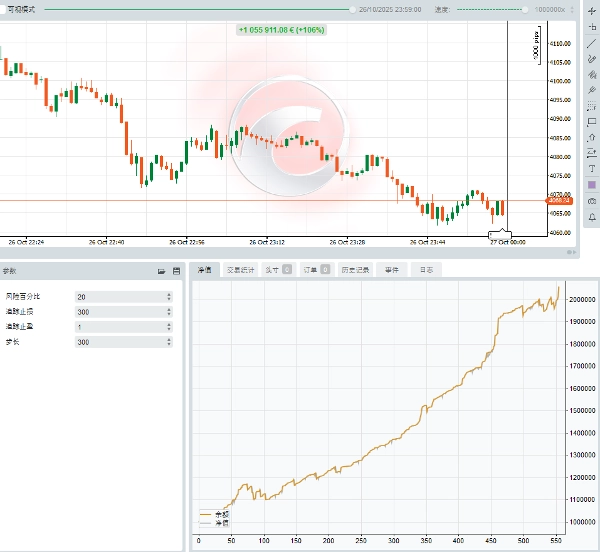
Task: Open the 订单 orders tab
Action: tap(317, 270)
